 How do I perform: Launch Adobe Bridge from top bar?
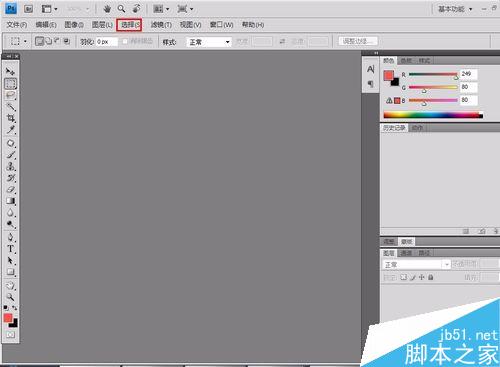point(28,9)
